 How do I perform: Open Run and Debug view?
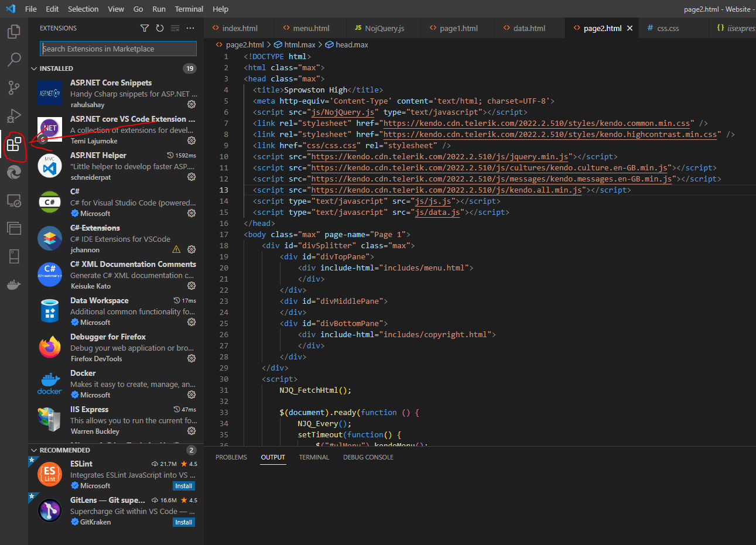[14, 115]
